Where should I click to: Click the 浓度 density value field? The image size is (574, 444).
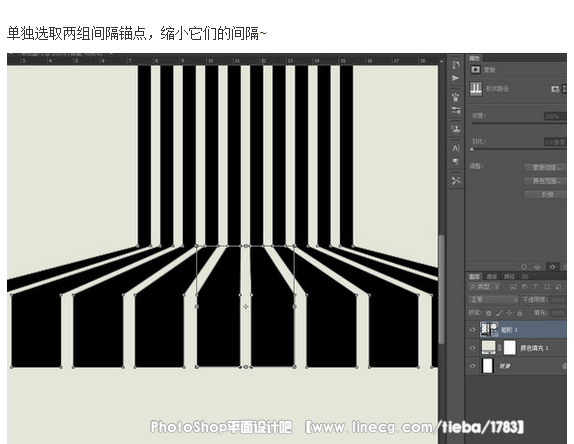pos(555,116)
